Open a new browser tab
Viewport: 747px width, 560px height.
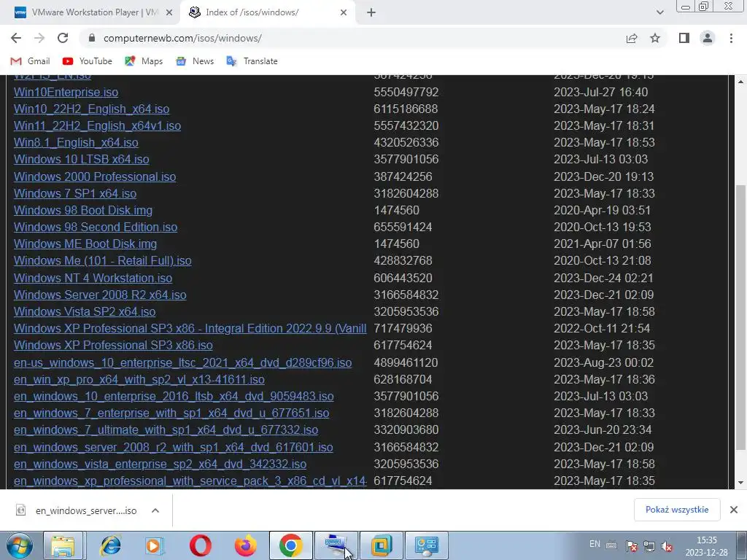[371, 12]
